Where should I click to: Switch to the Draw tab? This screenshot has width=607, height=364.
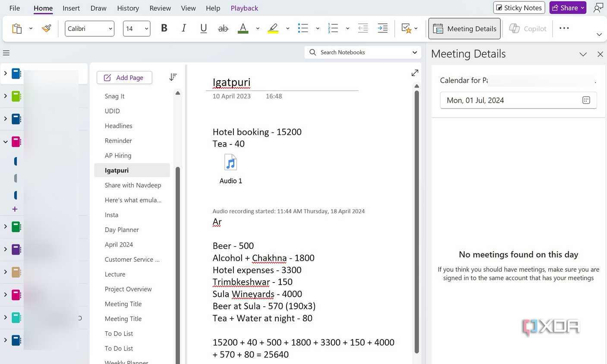tap(98, 8)
